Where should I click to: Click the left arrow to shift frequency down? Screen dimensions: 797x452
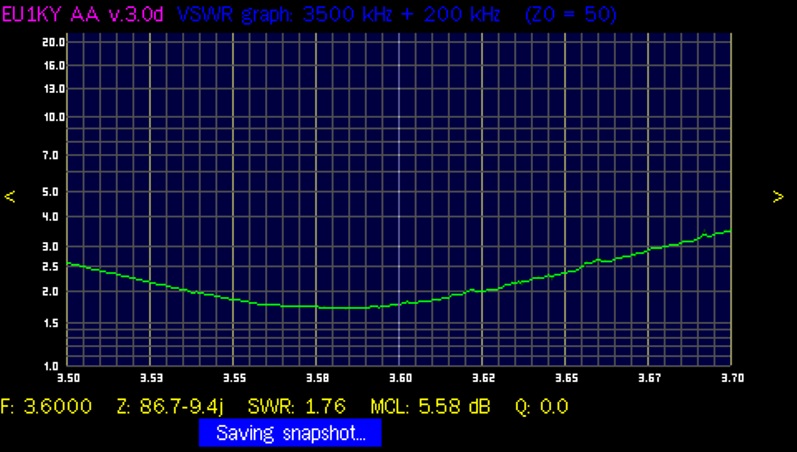pyautogui.click(x=10, y=197)
